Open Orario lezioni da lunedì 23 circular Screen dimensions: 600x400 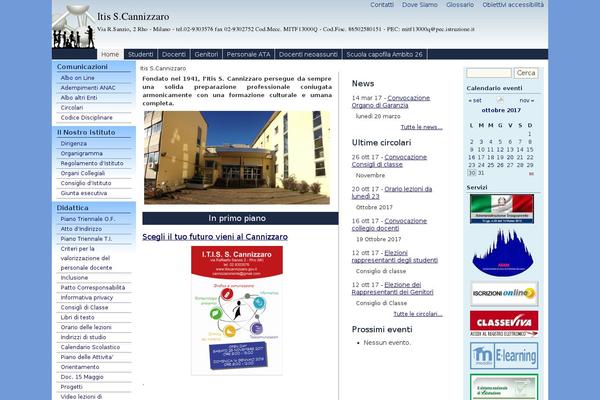point(392,193)
